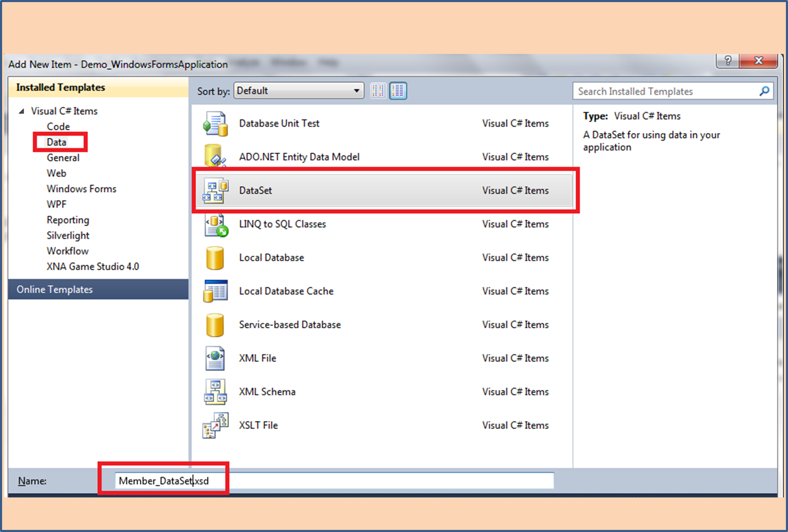Open the Sort by dropdown
The image size is (788, 532).
pos(356,90)
